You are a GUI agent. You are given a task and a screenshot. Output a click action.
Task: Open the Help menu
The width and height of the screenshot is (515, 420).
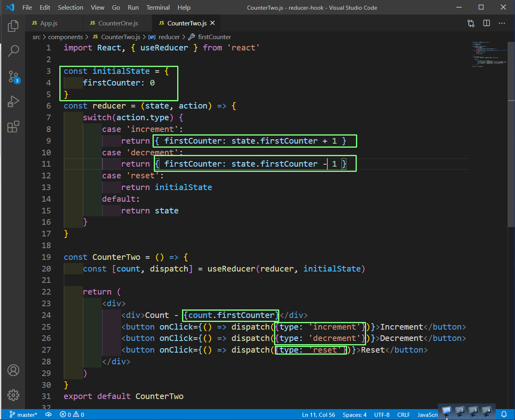tap(184, 7)
